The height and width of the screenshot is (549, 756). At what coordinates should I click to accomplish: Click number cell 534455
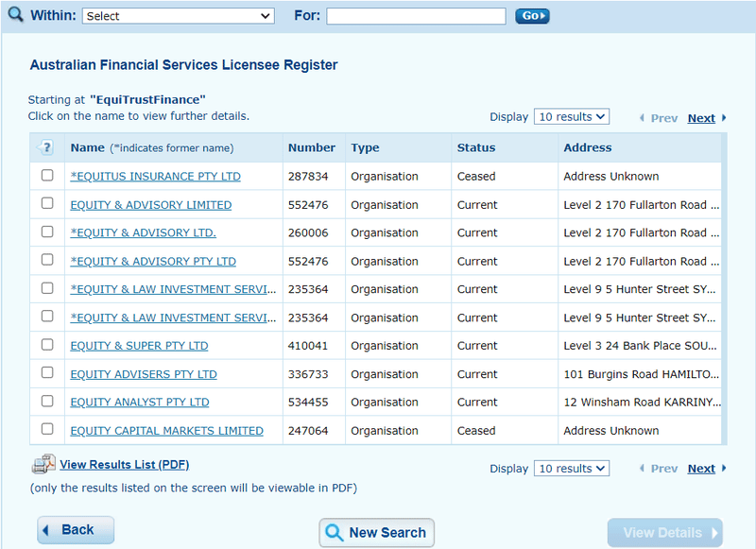(x=308, y=402)
